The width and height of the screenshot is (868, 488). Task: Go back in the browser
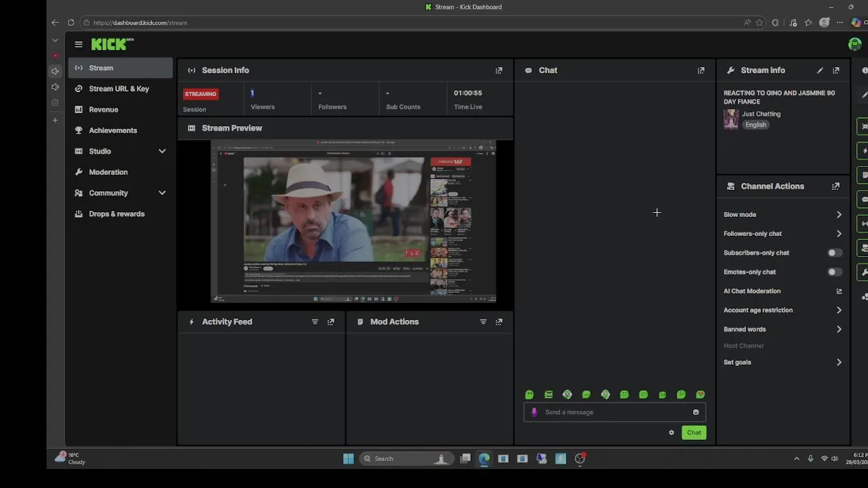(55, 22)
